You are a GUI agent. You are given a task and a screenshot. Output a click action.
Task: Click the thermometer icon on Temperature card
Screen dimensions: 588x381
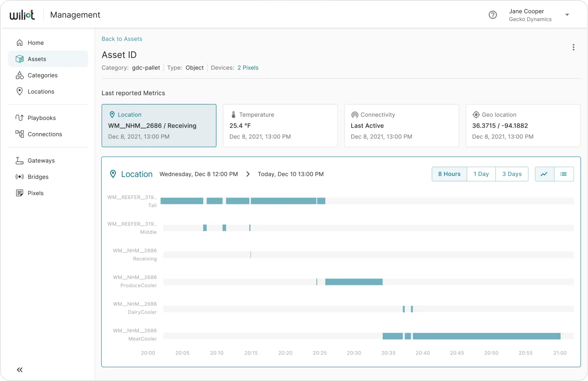[x=233, y=115]
